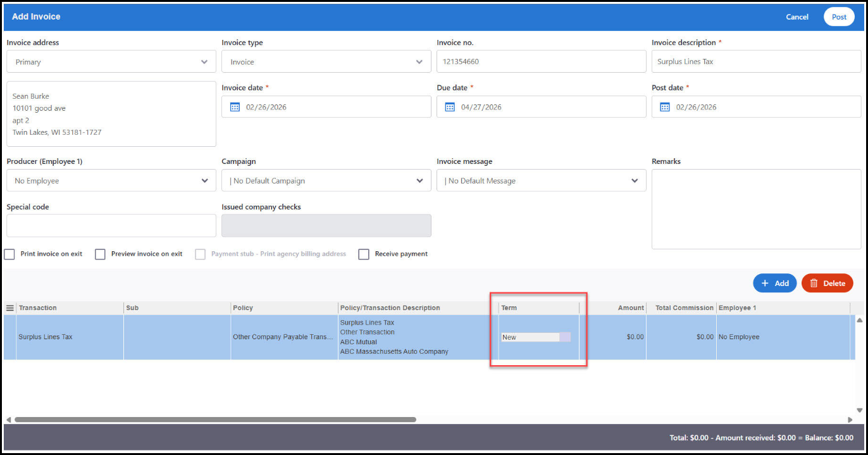The height and width of the screenshot is (455, 868).
Task: Click ABC Massachusetts Auto Company description text
Action: tap(394, 352)
